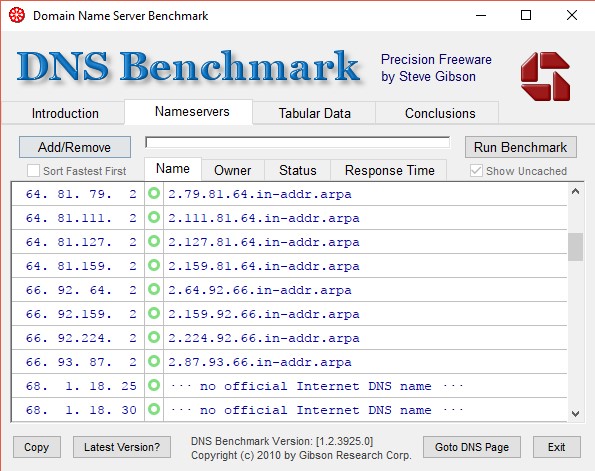This screenshot has height=471, width=595.
Task: Click name 2.111.81.64.in-addr.arpa
Action: 264,218
